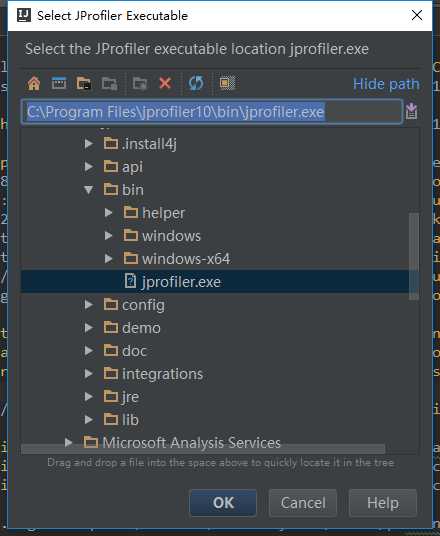The height and width of the screenshot is (536, 440).
Task: Focus the file path input field
Action: [212, 112]
